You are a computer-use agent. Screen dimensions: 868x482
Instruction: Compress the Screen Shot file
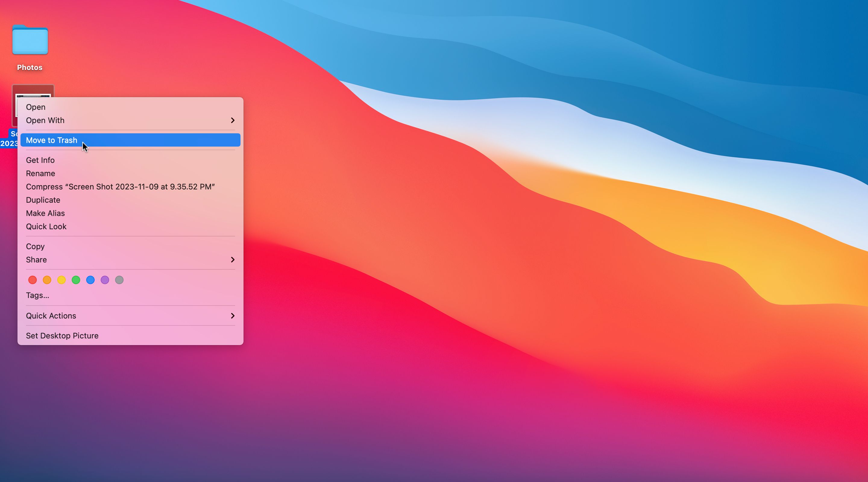[x=120, y=187]
